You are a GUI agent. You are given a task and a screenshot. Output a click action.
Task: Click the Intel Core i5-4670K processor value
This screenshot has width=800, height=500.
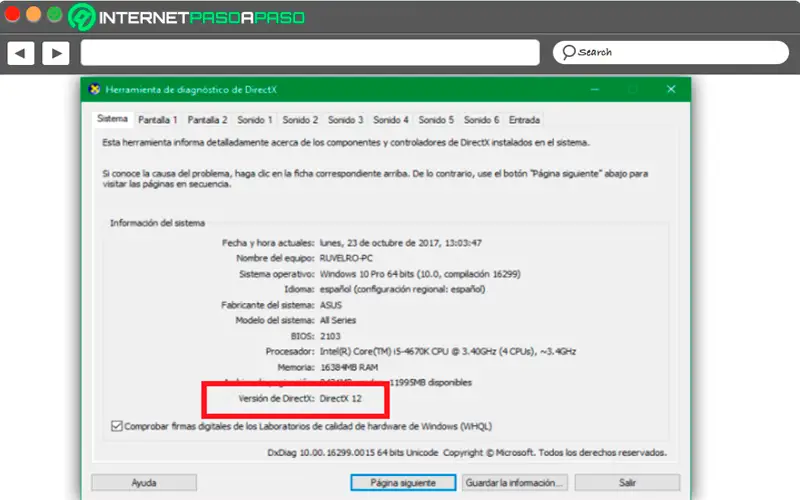pos(448,352)
